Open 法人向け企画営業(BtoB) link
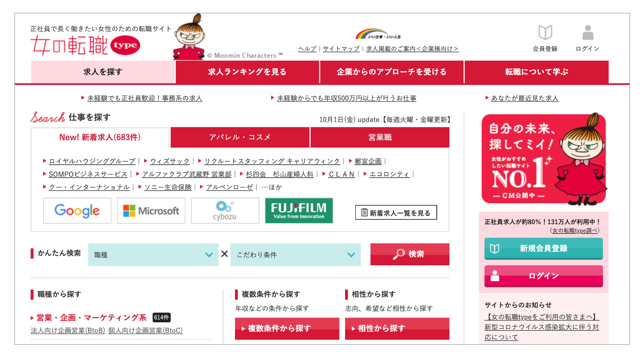 click(68, 331)
